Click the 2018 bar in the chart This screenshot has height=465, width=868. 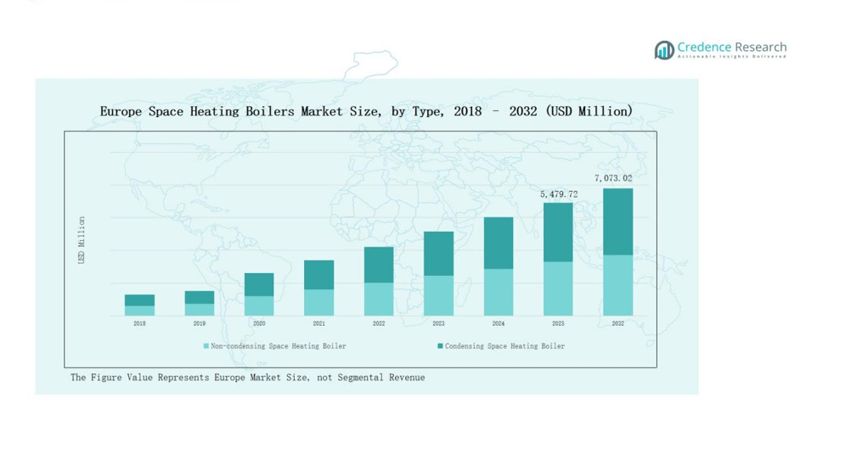139,305
